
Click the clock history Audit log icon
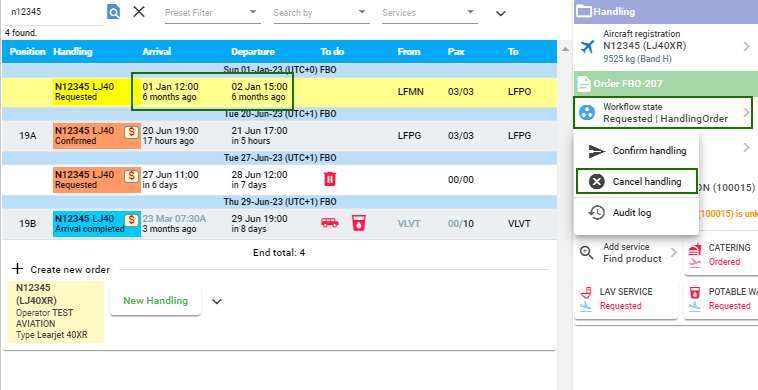tap(597, 213)
